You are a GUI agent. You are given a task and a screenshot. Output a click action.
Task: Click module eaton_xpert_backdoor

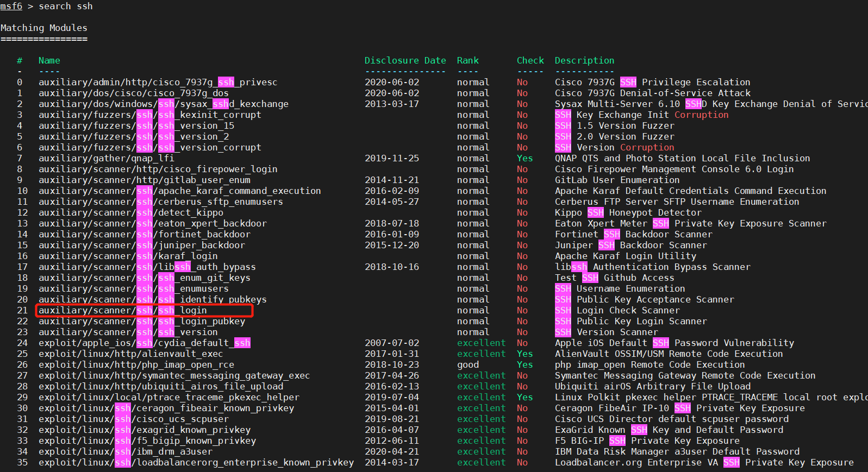(153, 223)
